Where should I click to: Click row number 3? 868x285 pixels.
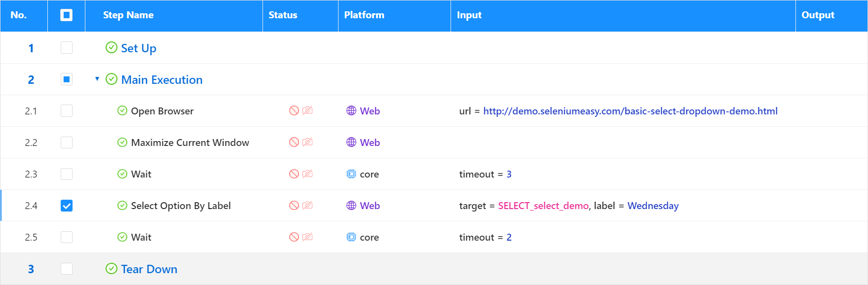click(31, 269)
